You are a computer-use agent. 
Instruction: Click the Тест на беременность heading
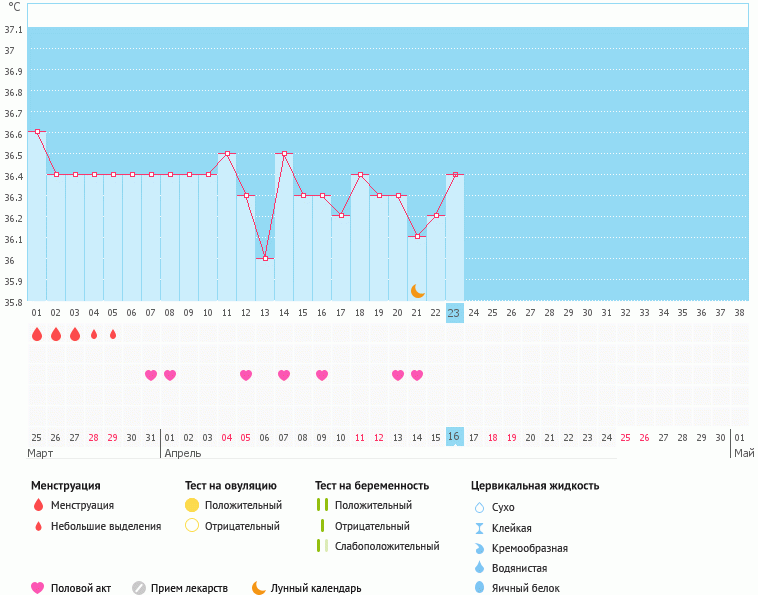tap(372, 486)
